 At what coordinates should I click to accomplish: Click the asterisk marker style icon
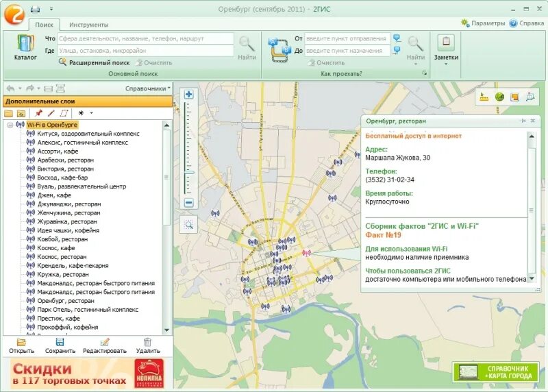(x=81, y=113)
